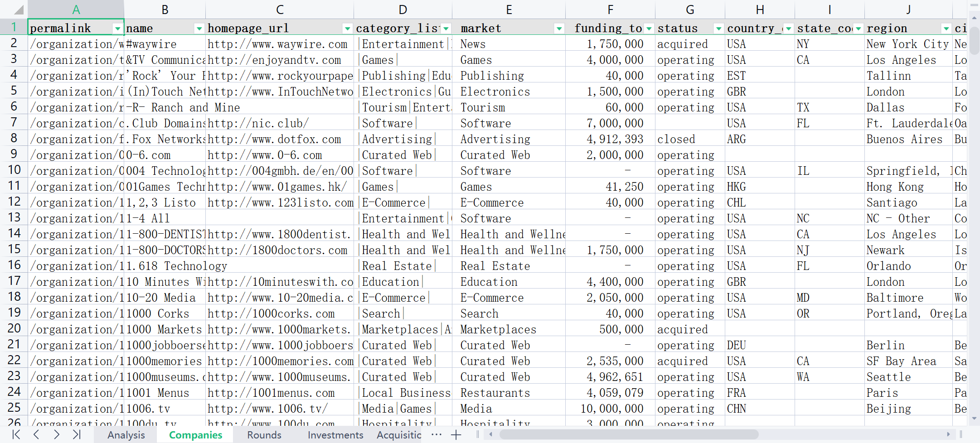
Task: Select column J header
Action: (909, 10)
